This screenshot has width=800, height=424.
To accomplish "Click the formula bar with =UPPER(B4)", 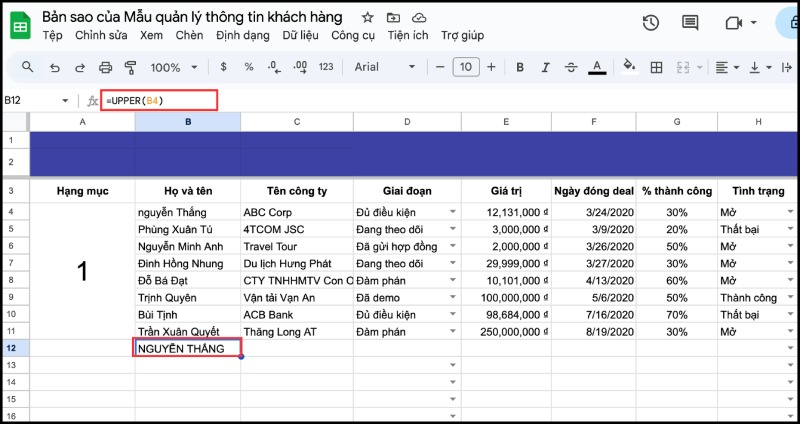I will pyautogui.click(x=159, y=101).
